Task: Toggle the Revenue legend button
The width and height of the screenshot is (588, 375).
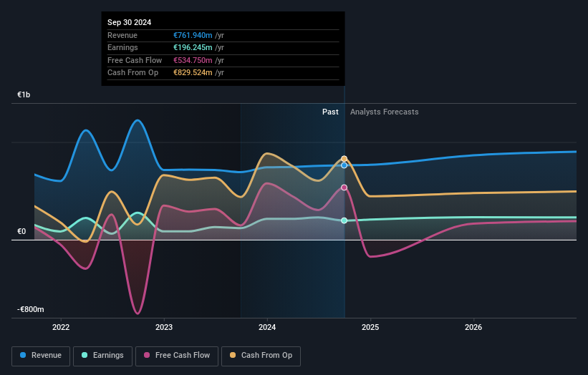Action: click(x=41, y=356)
